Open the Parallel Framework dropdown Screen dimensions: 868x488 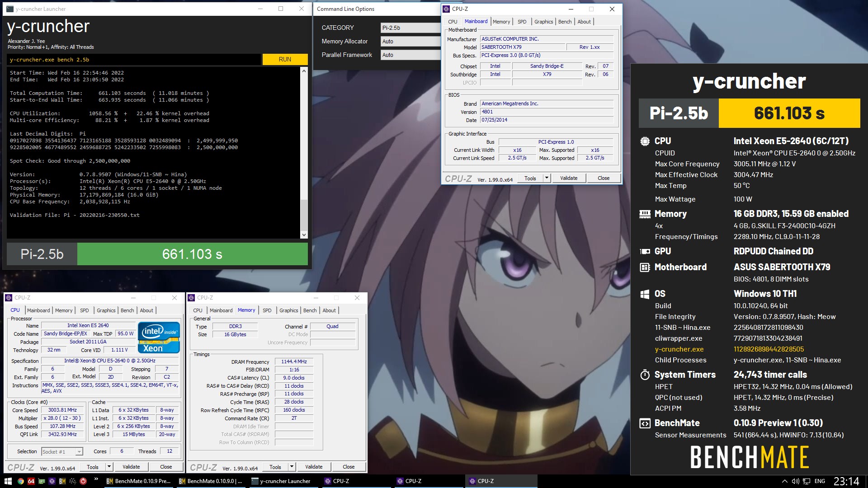coord(410,55)
